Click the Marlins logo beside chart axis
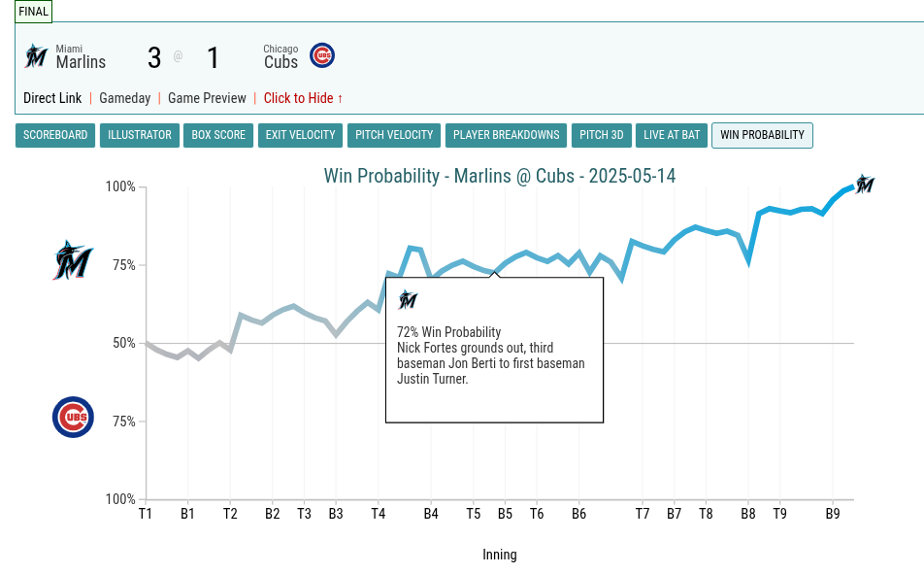The image size is (924, 574). [x=73, y=260]
